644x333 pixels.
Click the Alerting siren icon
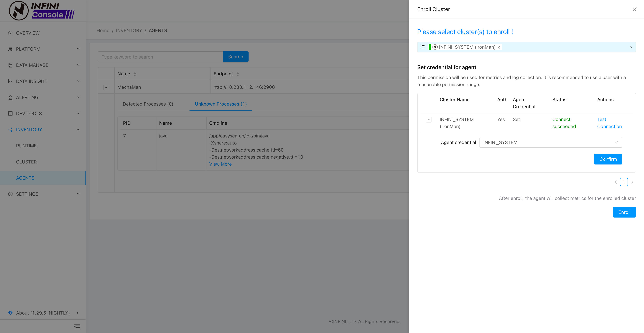click(10, 97)
